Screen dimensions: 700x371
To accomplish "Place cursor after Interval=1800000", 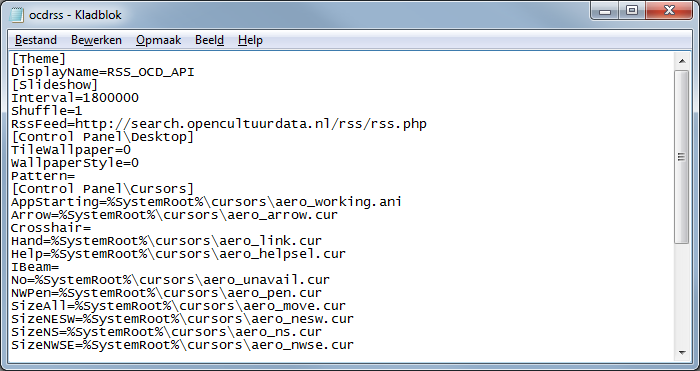I will [139, 98].
